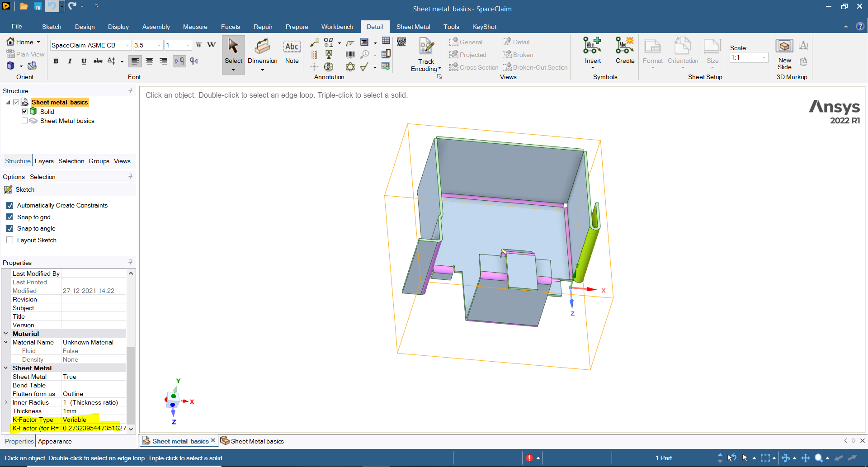Switch to the Layers panel tab
The height and width of the screenshot is (467, 868).
(x=44, y=161)
